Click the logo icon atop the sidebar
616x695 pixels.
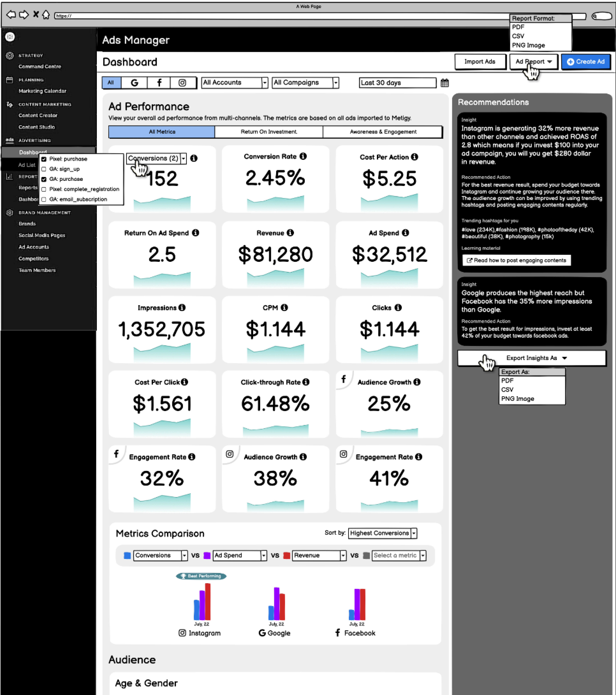pos(10,37)
